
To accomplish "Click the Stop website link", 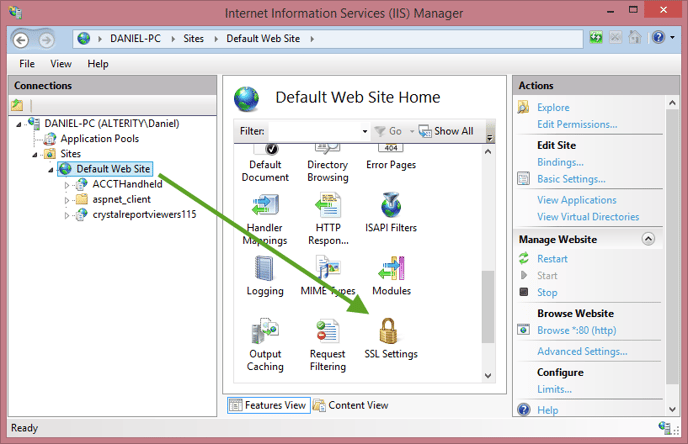I will [x=547, y=292].
